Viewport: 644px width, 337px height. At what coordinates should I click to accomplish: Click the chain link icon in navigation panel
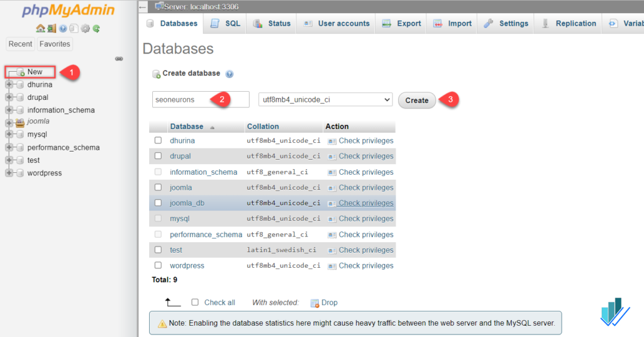[x=119, y=58]
